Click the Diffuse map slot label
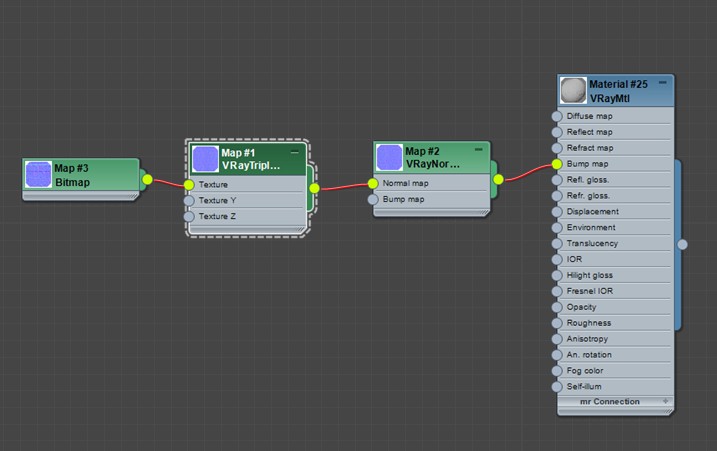Screen dimensions: 717x451 coord(589,116)
